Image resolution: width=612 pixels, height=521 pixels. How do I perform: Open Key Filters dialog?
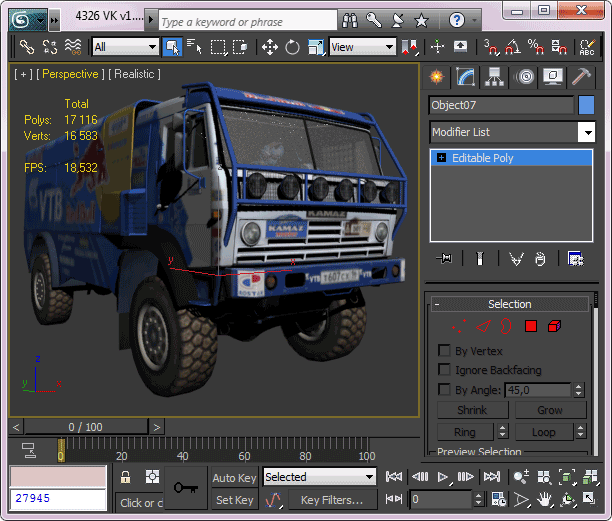[332, 500]
